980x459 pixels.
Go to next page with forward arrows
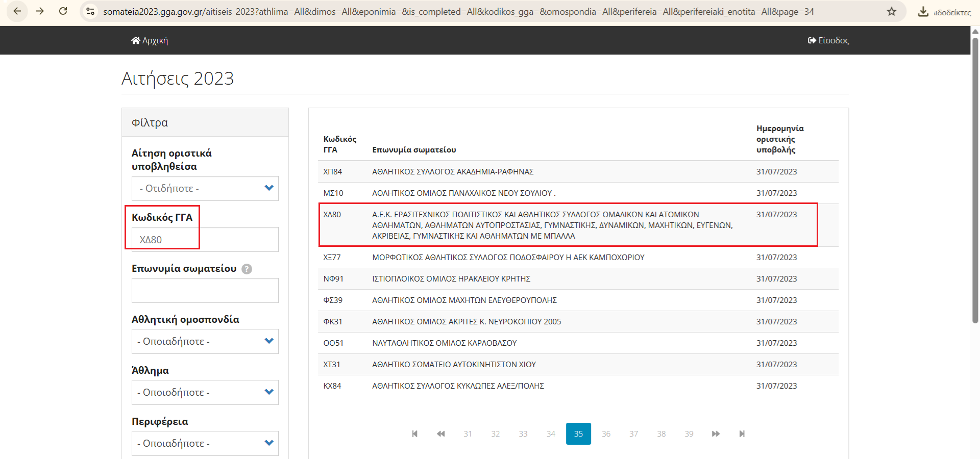tap(716, 433)
